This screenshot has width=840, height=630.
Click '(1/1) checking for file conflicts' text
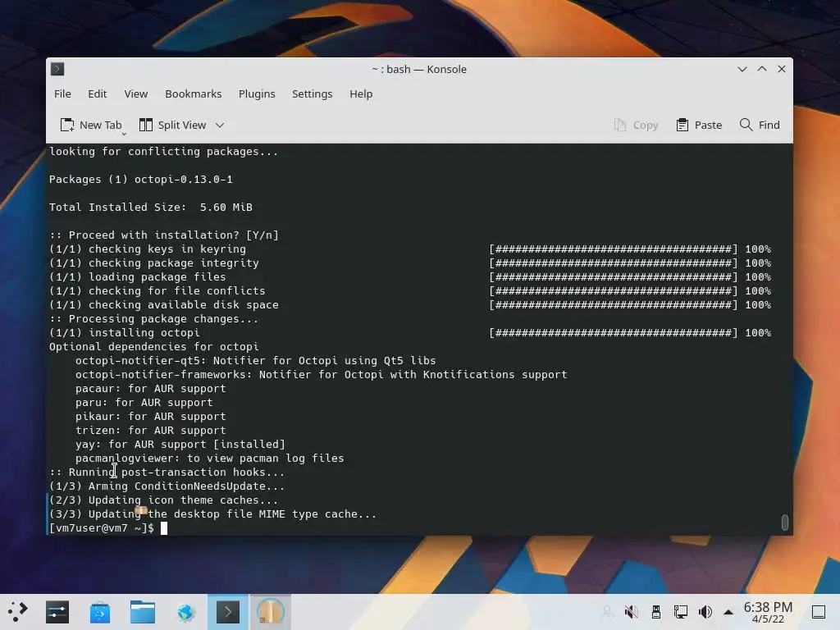click(x=157, y=291)
